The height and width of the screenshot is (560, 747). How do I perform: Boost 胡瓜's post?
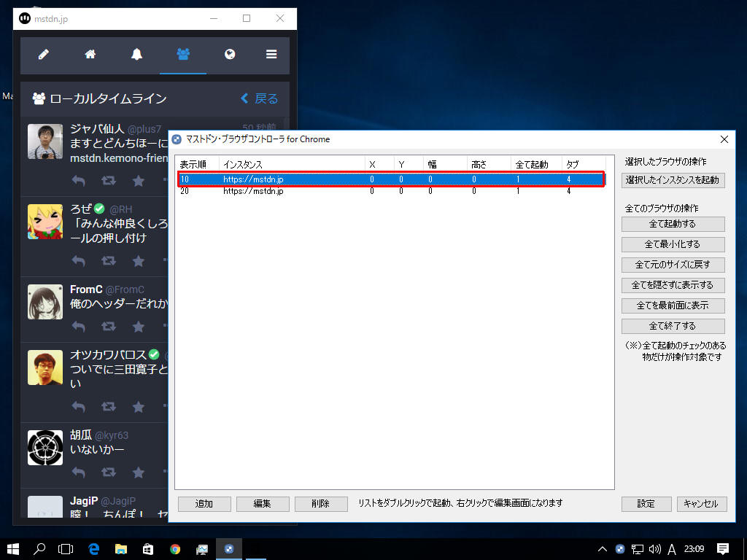108,472
